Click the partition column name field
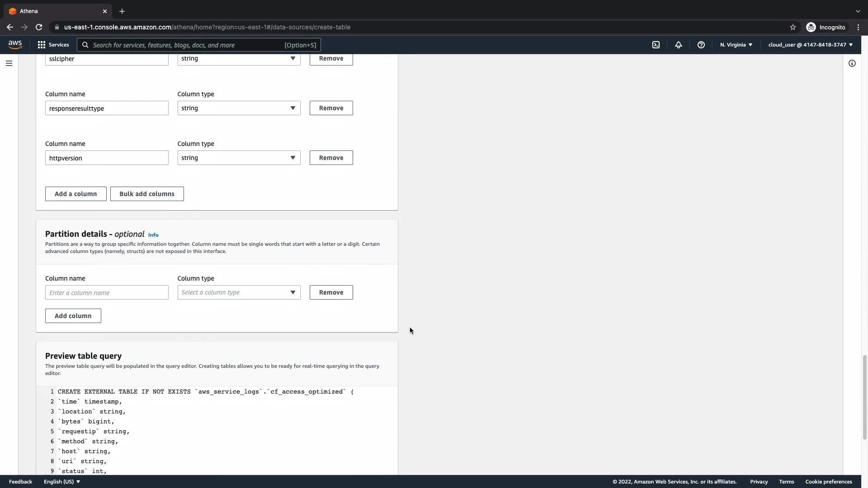 [x=107, y=292]
